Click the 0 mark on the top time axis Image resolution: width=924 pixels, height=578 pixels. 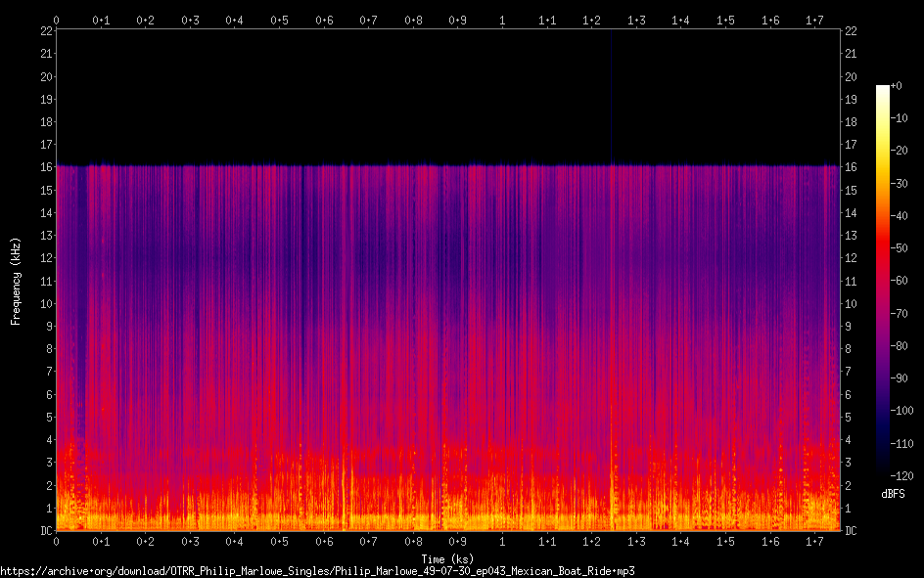point(56,20)
